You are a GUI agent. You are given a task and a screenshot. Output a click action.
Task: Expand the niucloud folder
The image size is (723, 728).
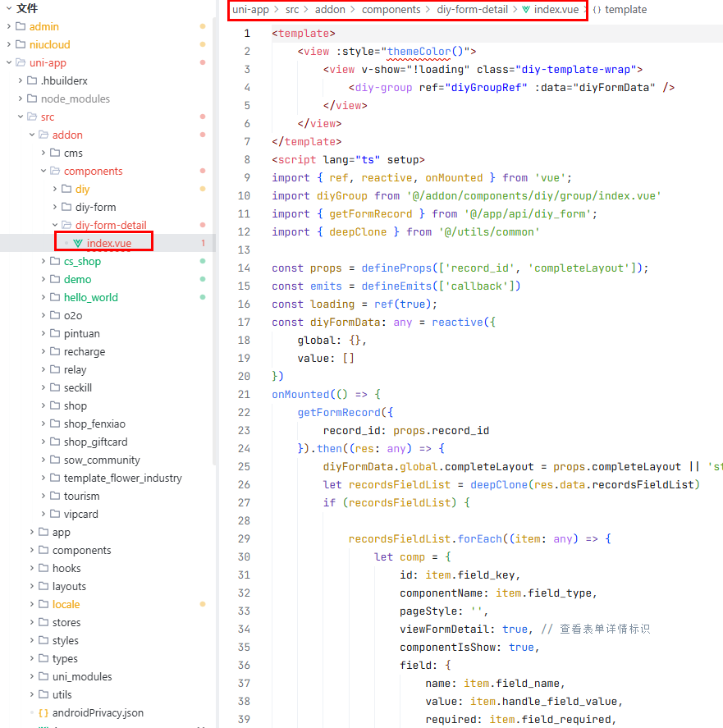(x=9, y=44)
